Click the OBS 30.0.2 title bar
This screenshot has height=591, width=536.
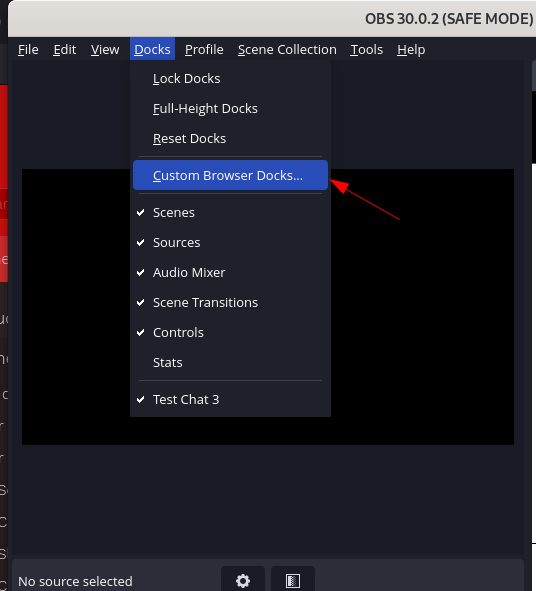click(272, 18)
